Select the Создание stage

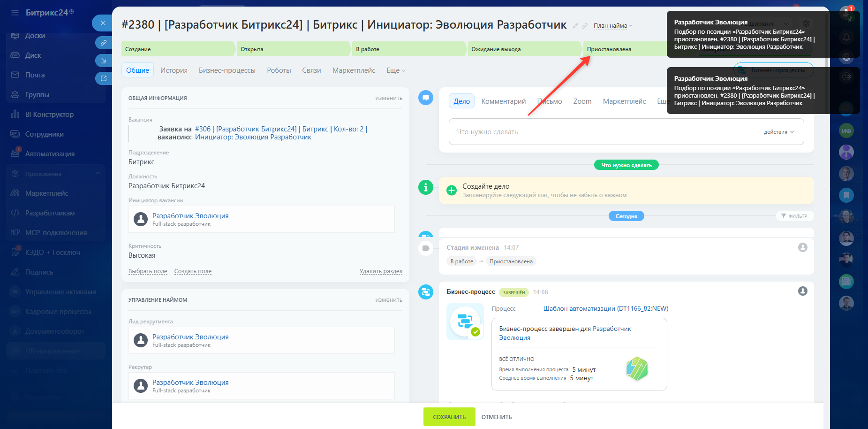click(x=178, y=49)
